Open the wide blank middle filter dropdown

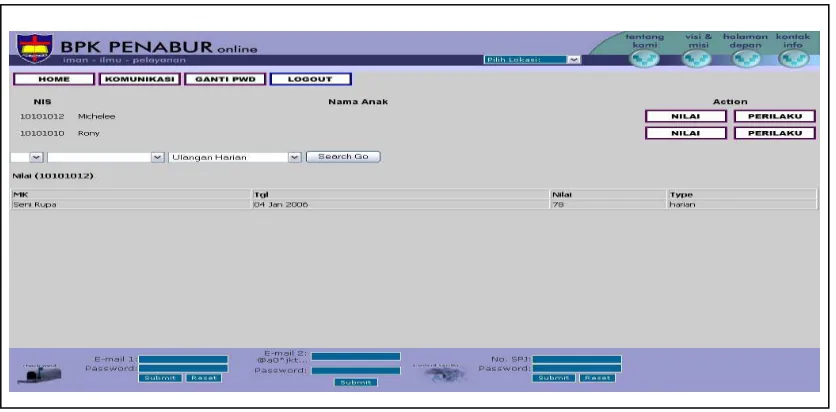(x=106, y=157)
